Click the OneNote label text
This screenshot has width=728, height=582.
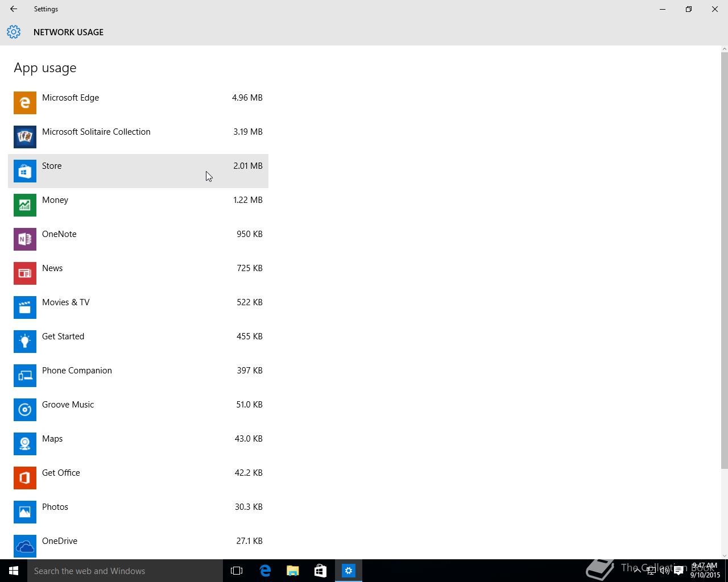(x=59, y=234)
